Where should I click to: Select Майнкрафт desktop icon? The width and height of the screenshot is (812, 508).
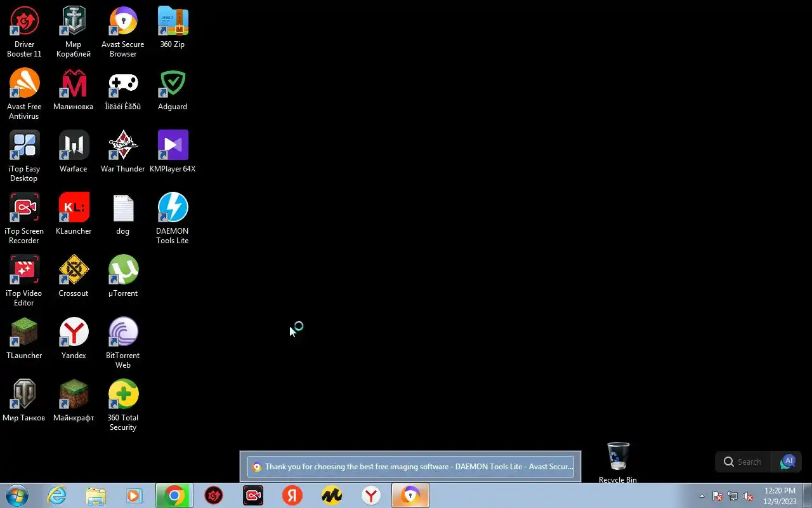pos(74,401)
